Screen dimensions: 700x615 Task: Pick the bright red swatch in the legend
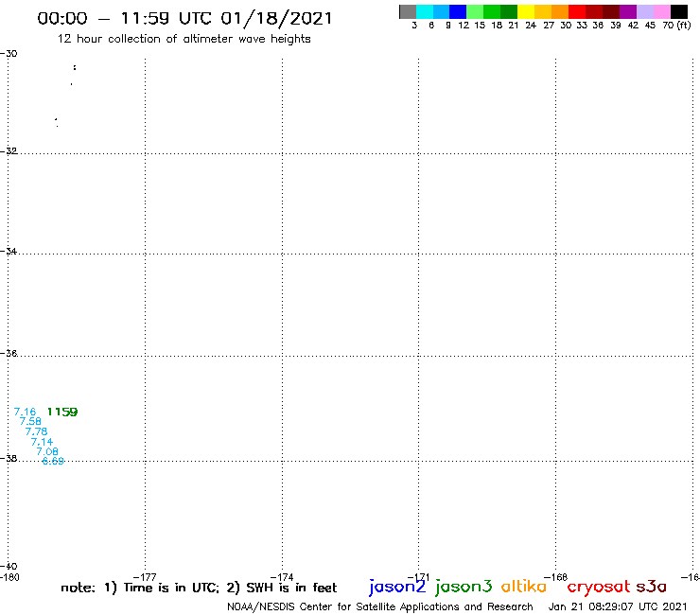[x=577, y=11]
